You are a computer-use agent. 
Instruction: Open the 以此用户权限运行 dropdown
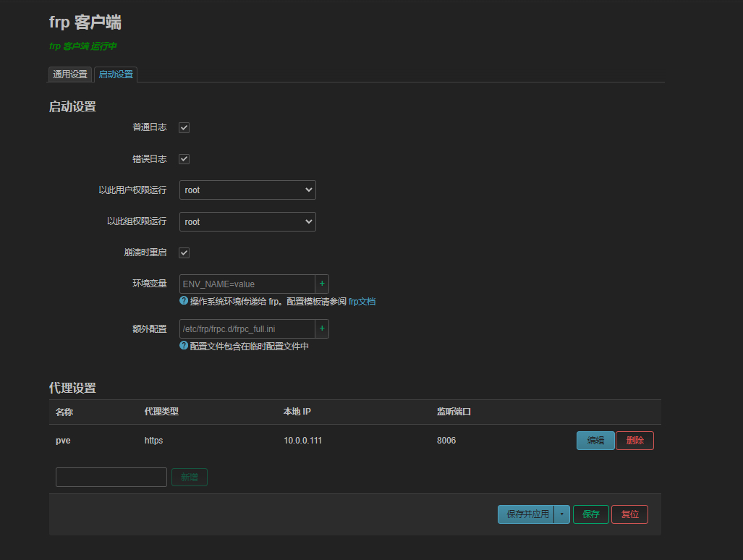[x=247, y=190]
